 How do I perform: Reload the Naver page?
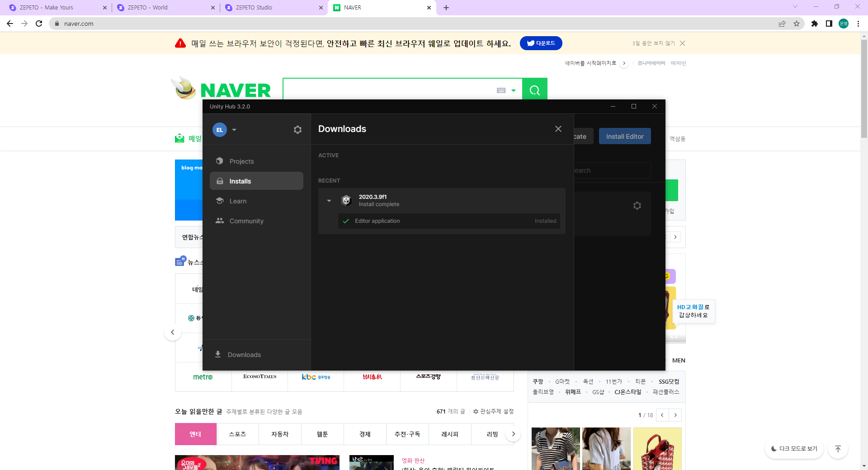click(39, 23)
